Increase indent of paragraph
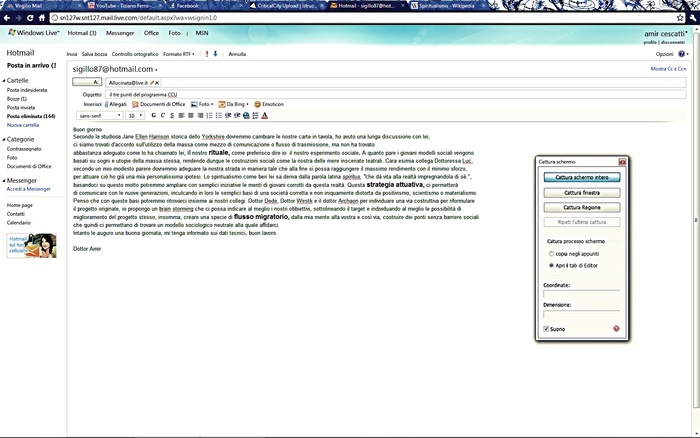 [x=237, y=116]
